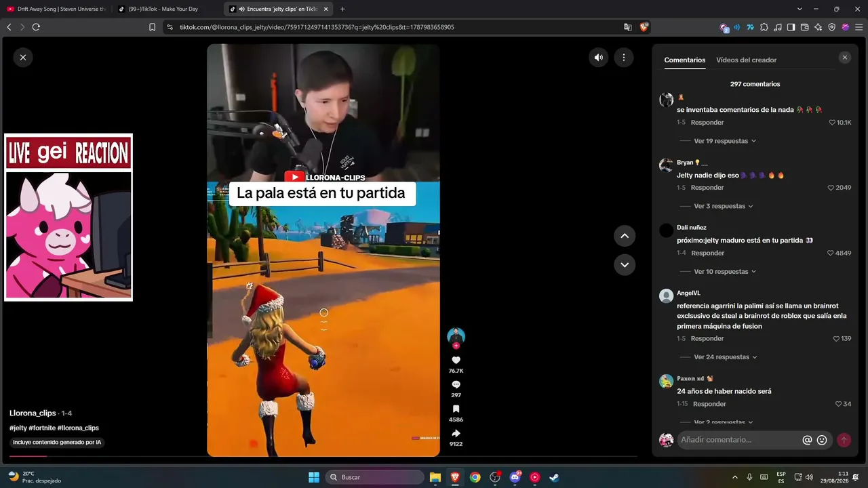The image size is (868, 488).
Task: Open the browser hamburger main menu
Action: click(858, 27)
